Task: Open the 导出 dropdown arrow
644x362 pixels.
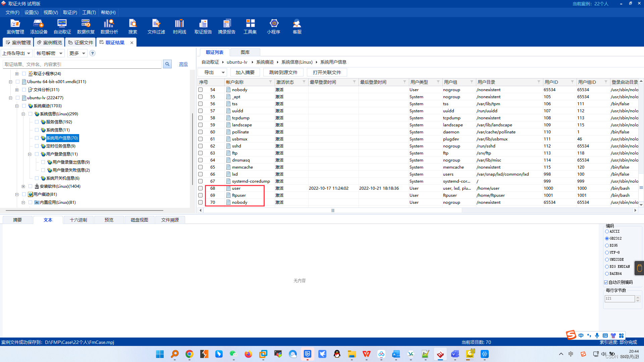Action: [x=223, y=72]
